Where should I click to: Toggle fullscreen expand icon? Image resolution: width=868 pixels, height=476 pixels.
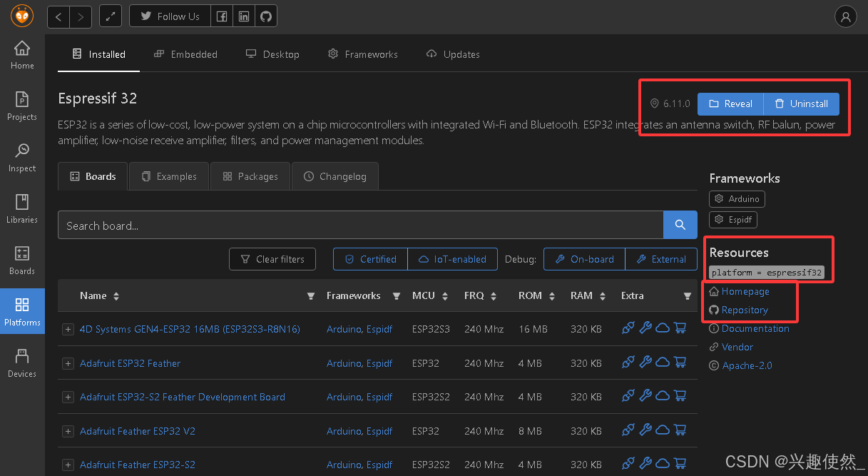[x=111, y=16]
